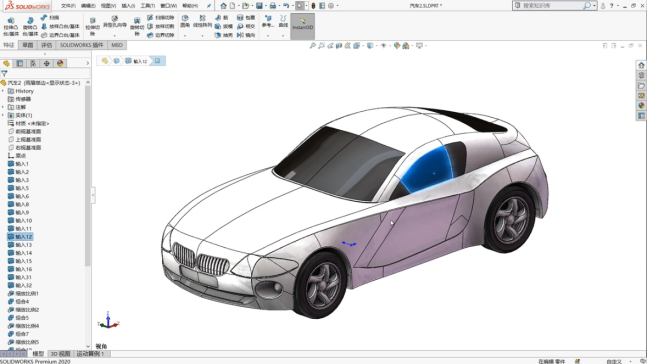Select the Revolved Boss/Base tool icon
The image size is (647, 364).
pyautogui.click(x=30, y=20)
